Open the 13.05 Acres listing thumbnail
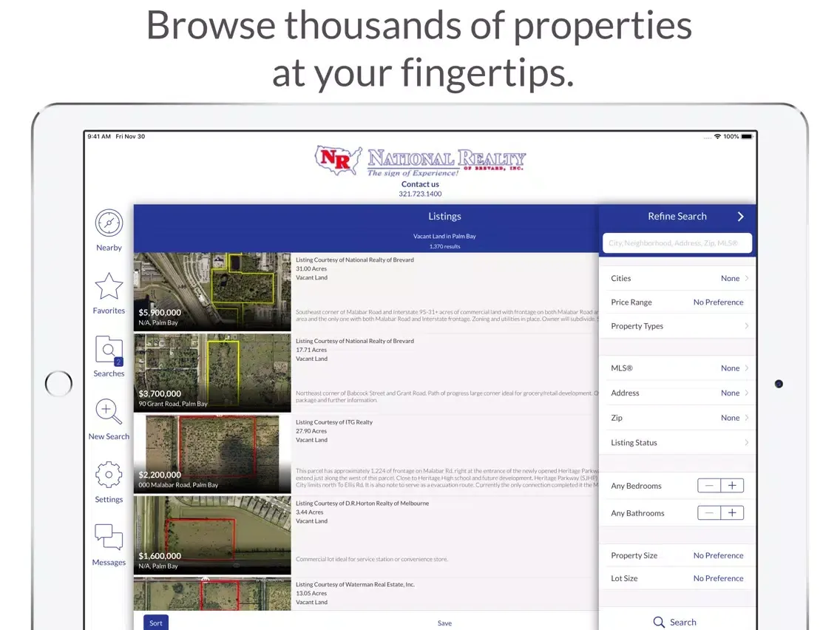Viewport: 840px width, 630px height. pos(212,594)
